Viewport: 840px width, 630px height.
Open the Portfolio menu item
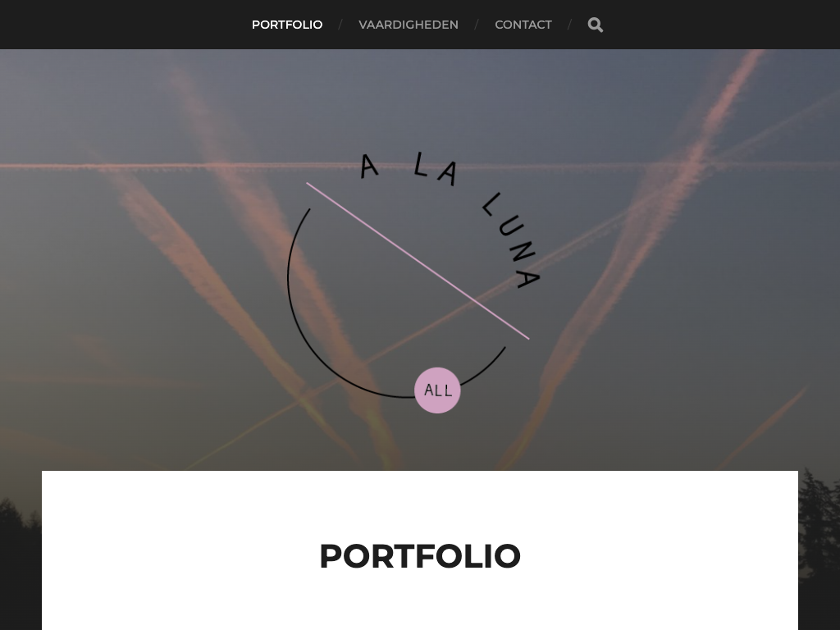pyautogui.click(x=287, y=25)
